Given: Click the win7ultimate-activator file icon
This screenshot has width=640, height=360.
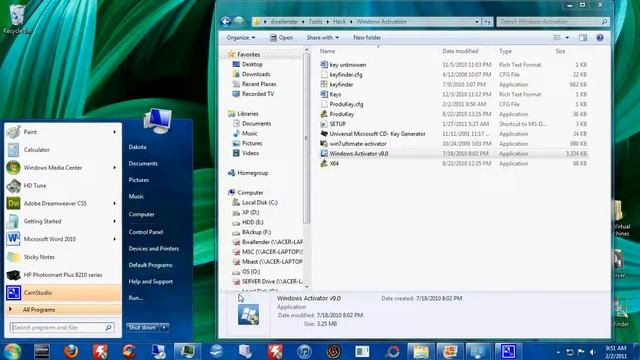Looking at the screenshot, I should (324, 144).
